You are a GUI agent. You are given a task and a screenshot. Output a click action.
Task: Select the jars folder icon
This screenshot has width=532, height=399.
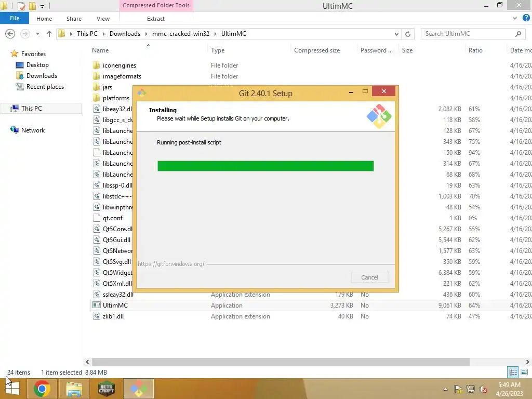click(x=96, y=87)
